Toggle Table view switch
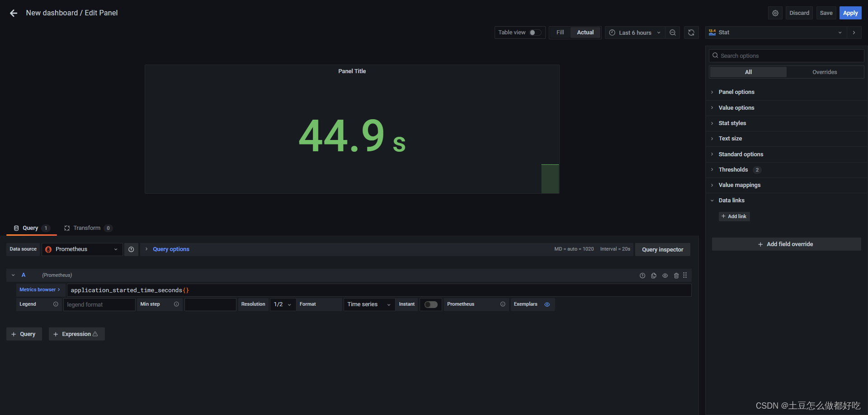Viewport: 868px width, 415px height. (x=535, y=33)
